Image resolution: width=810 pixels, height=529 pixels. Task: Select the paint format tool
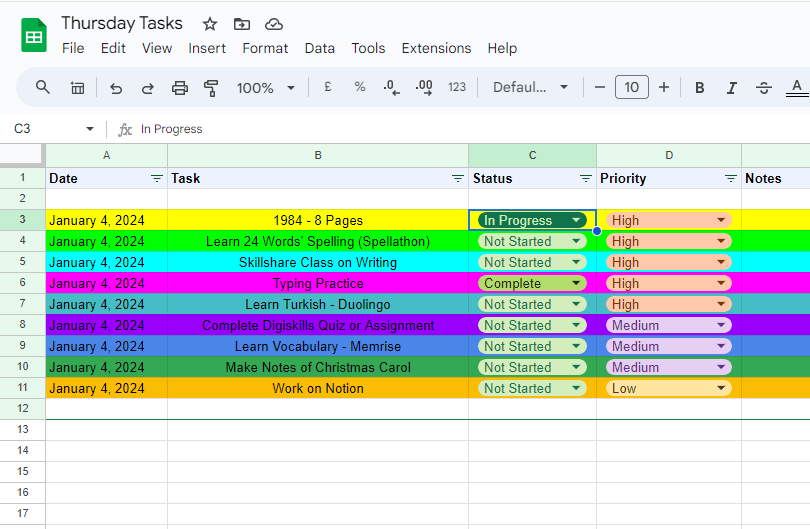pyautogui.click(x=211, y=88)
